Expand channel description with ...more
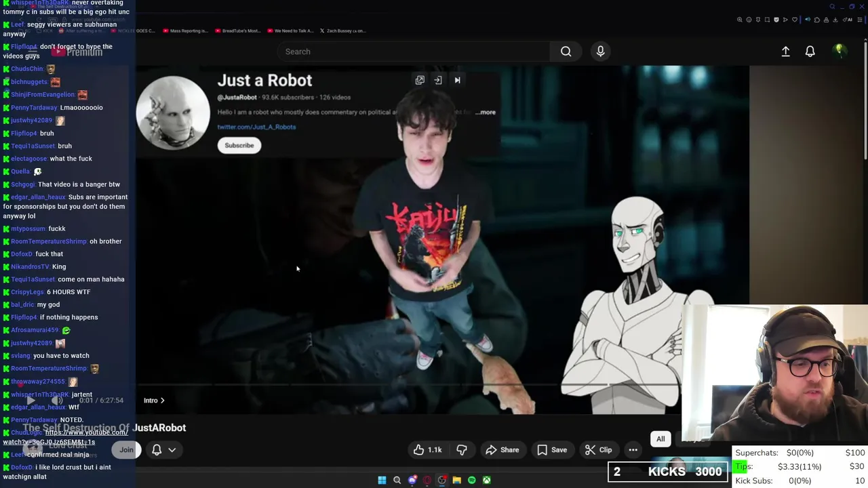The height and width of the screenshot is (488, 868). (486, 113)
